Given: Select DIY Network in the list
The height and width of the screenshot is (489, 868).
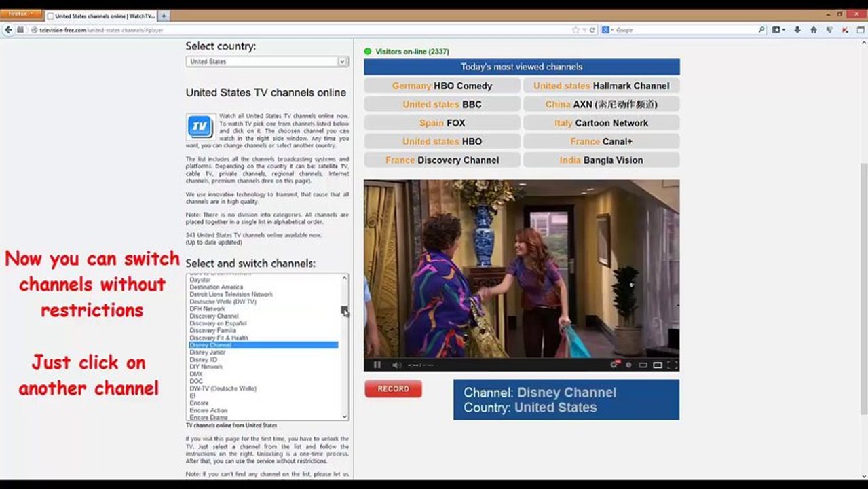Looking at the screenshot, I should pyautogui.click(x=263, y=367).
